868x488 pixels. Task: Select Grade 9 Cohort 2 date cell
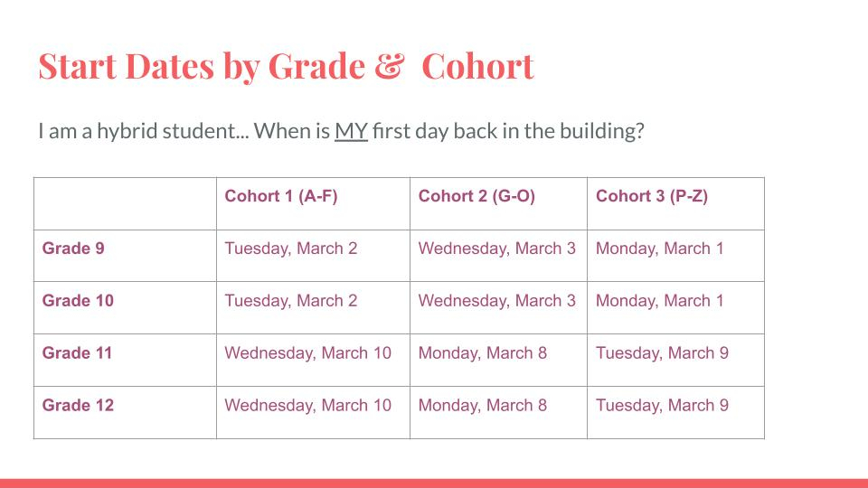click(496, 249)
